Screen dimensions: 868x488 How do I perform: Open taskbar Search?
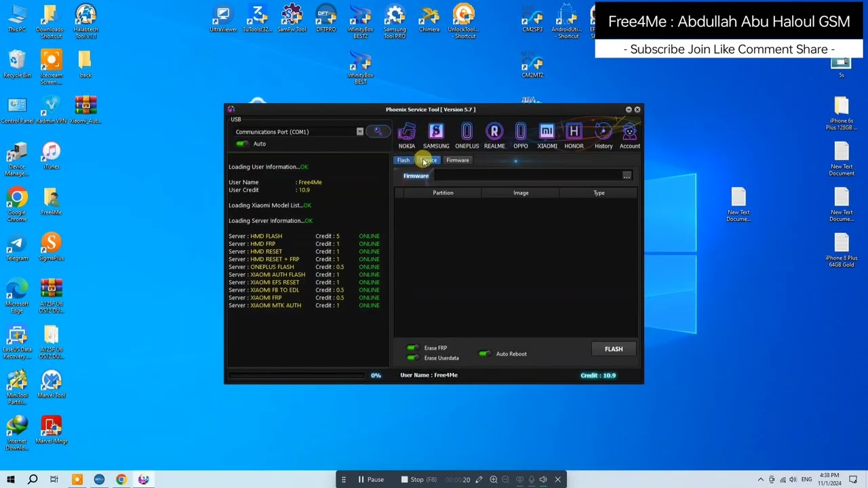pos(32,480)
